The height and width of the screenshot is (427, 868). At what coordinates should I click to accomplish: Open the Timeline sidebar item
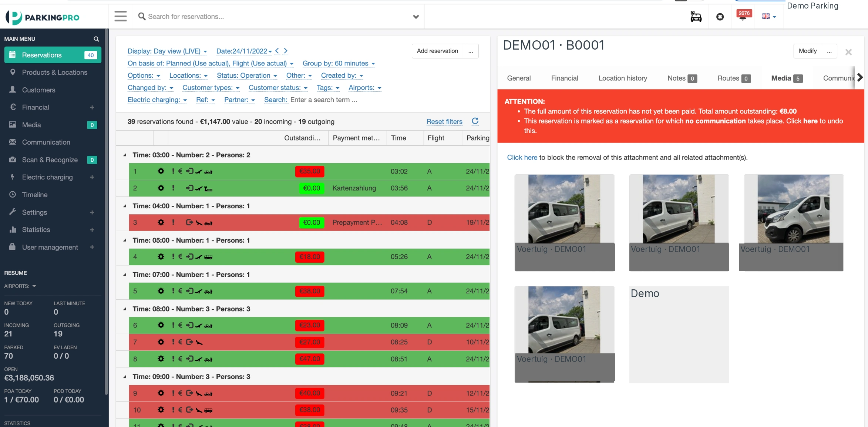point(53,195)
